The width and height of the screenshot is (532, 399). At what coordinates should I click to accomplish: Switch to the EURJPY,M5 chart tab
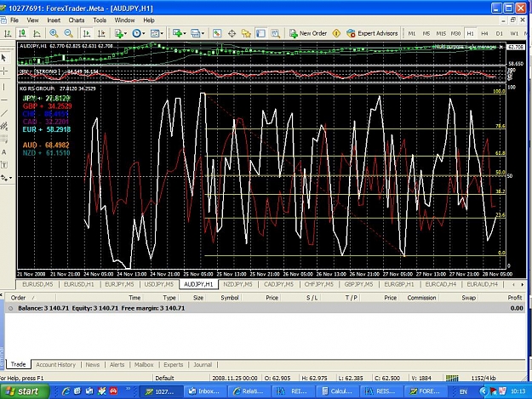(x=119, y=284)
